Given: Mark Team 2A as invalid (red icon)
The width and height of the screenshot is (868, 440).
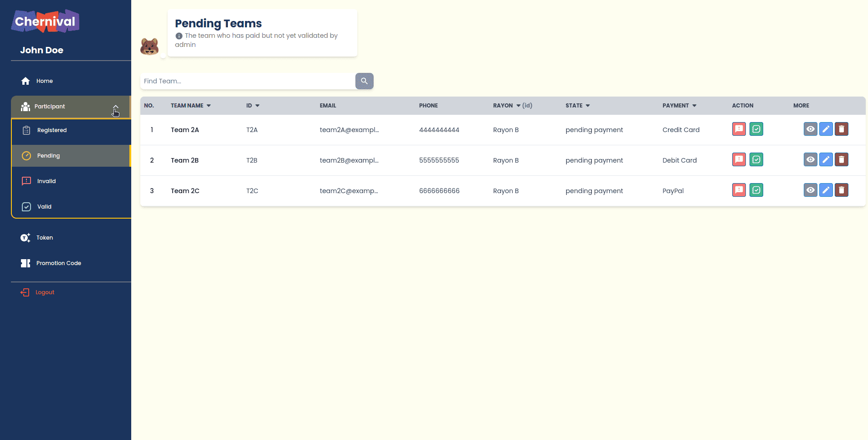Looking at the screenshot, I should tap(739, 129).
